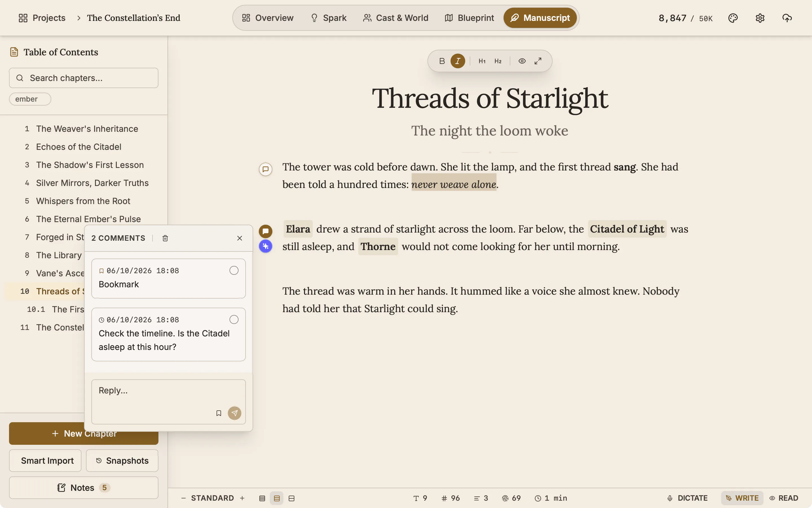The image size is (812, 508).
Task: Switch to Cast & World tab
Action: pyautogui.click(x=395, y=18)
